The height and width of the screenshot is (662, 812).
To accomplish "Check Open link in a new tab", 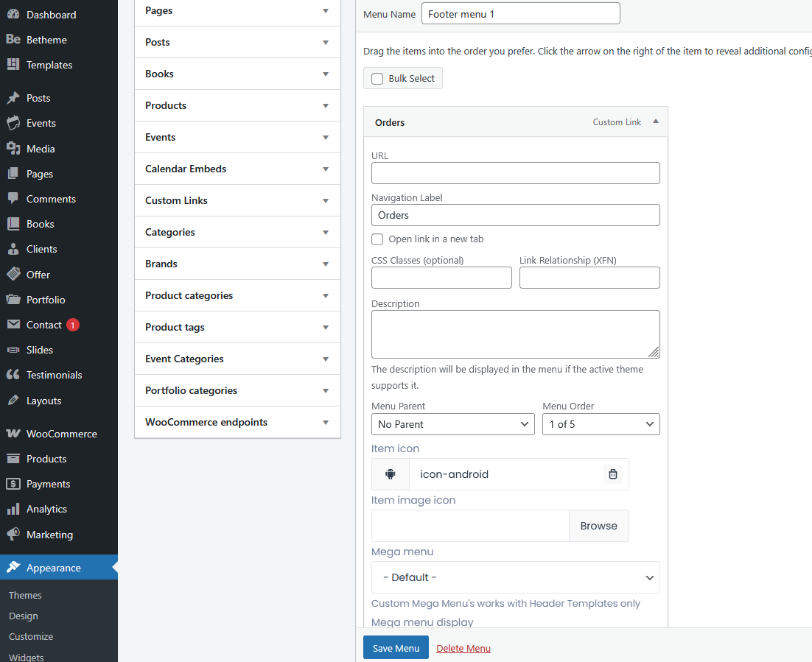I will tap(377, 239).
